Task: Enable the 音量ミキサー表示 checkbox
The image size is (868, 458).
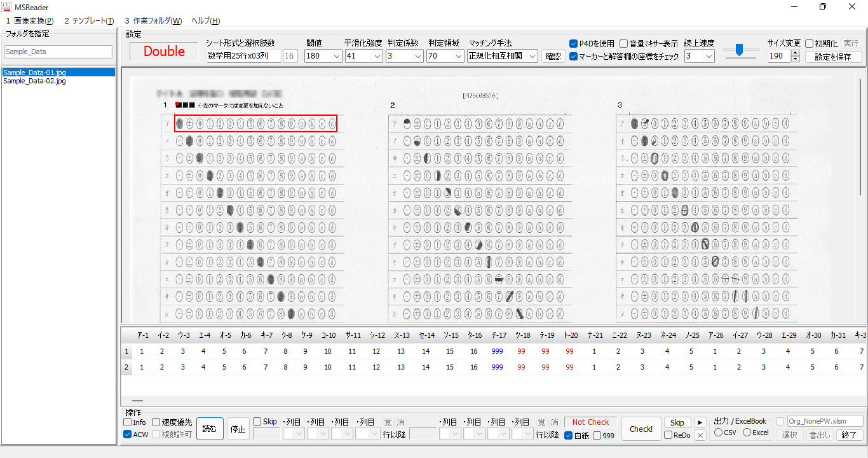Action: [624, 44]
